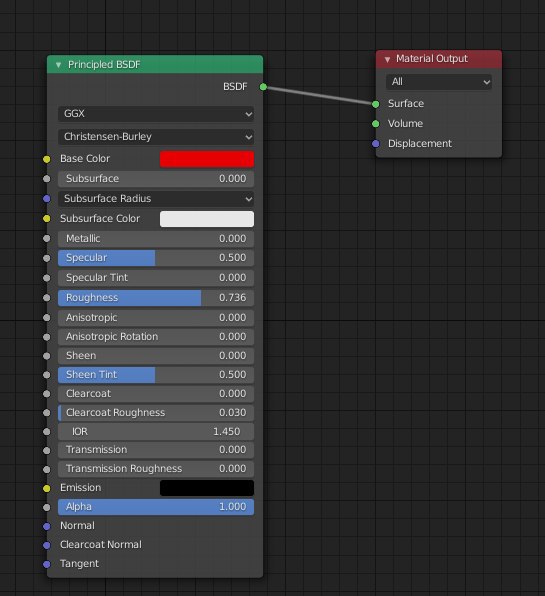Image resolution: width=545 pixels, height=596 pixels.
Task: Open the GGX distribution dropdown
Action: [x=156, y=114]
